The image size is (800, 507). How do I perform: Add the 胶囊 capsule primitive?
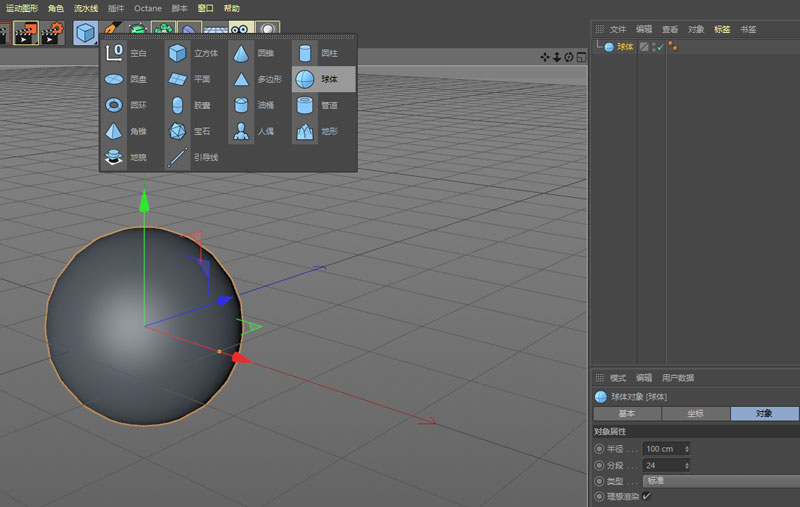tap(178, 105)
